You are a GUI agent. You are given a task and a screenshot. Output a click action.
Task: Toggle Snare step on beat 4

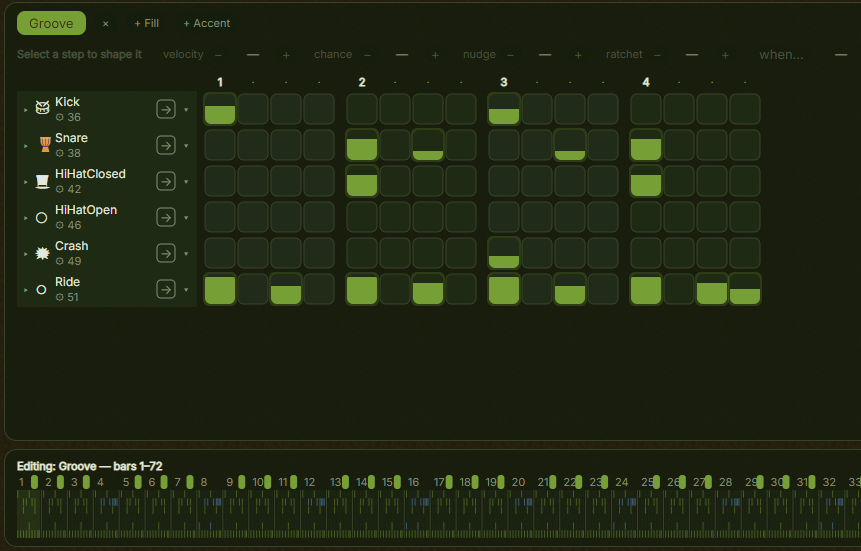(646, 145)
